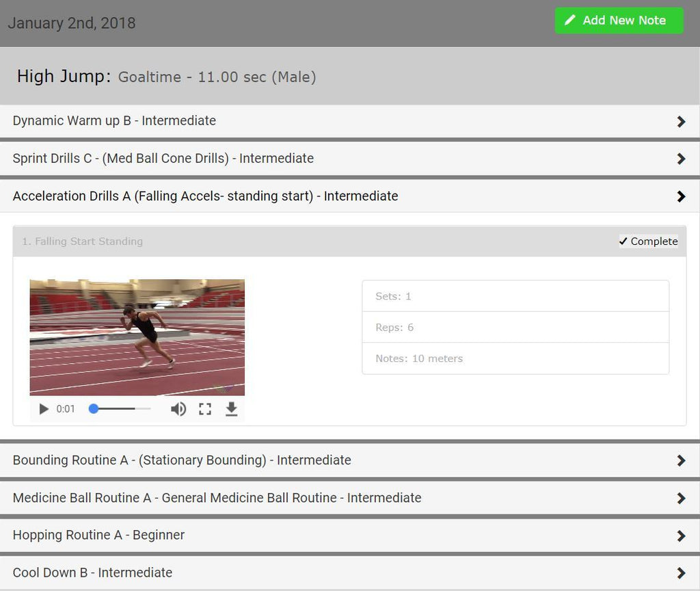700x591 pixels.
Task: Download the video with the download icon
Action: pos(231,409)
